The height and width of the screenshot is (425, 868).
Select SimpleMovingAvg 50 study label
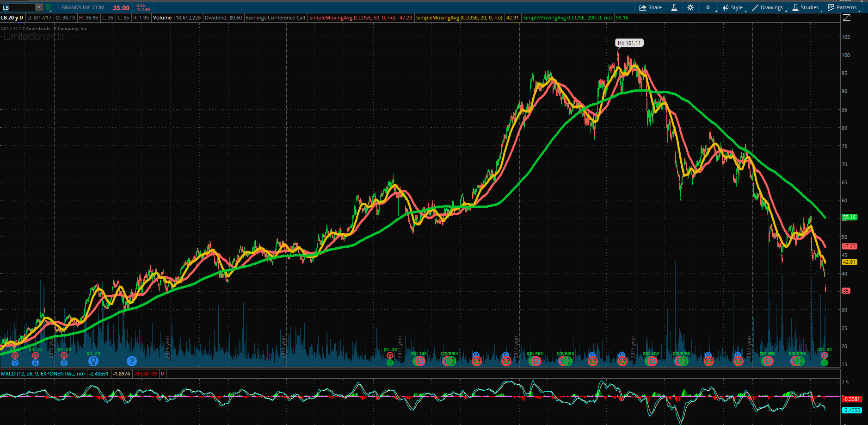[352, 18]
